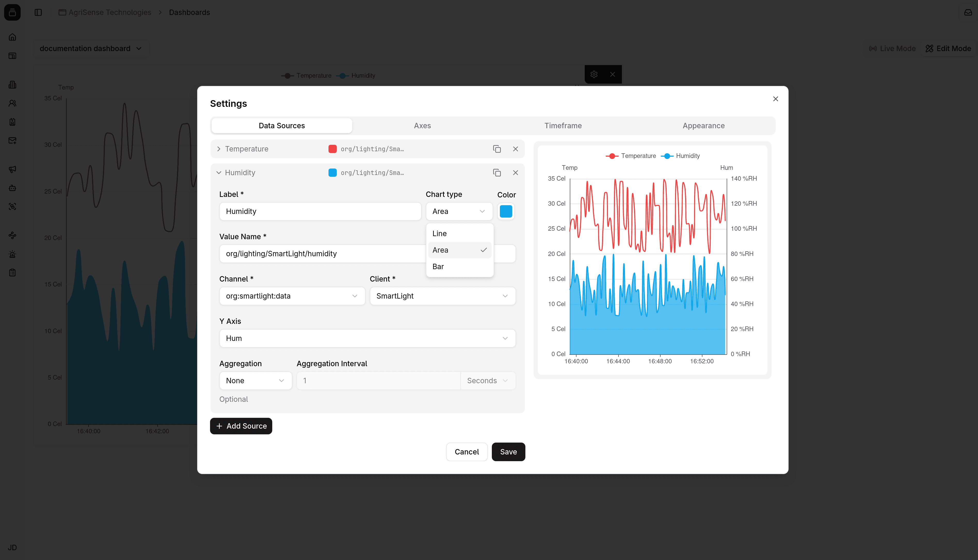
Task: Select the Home icon in the sidebar
Action: [x=12, y=37]
